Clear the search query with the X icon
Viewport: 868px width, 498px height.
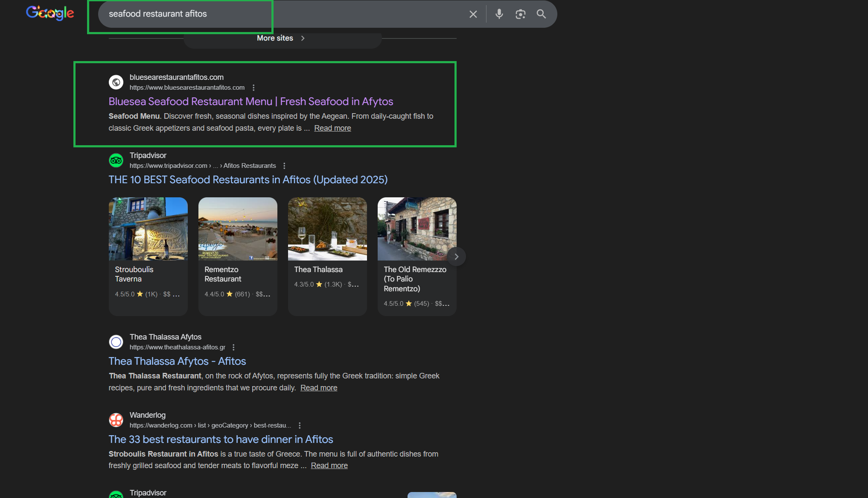[472, 14]
